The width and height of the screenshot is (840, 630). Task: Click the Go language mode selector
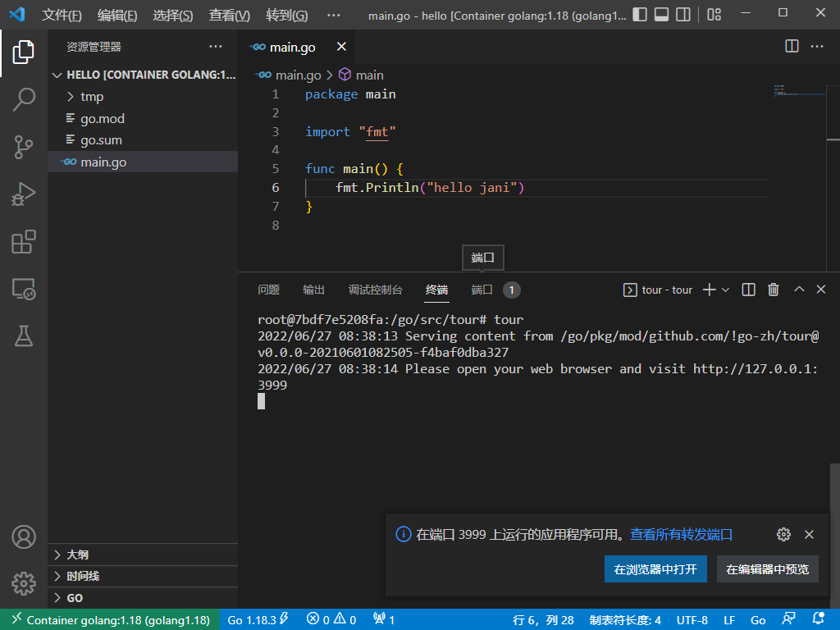(758, 620)
